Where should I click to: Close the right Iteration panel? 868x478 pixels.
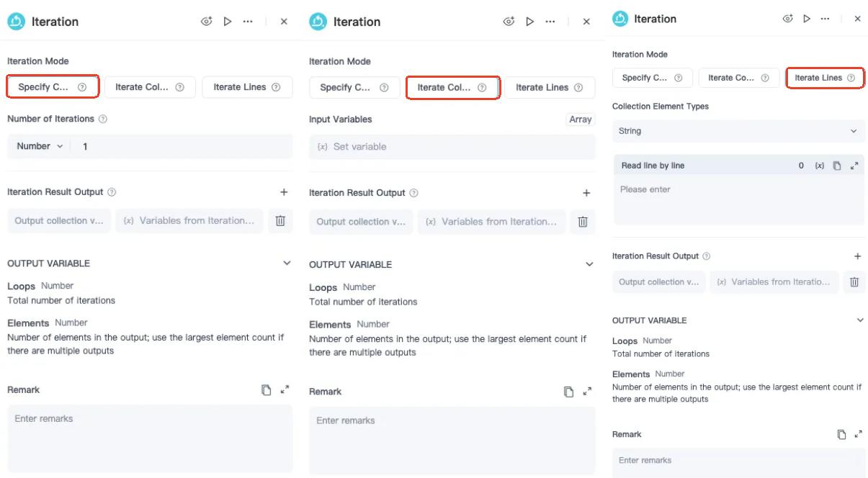click(x=857, y=19)
